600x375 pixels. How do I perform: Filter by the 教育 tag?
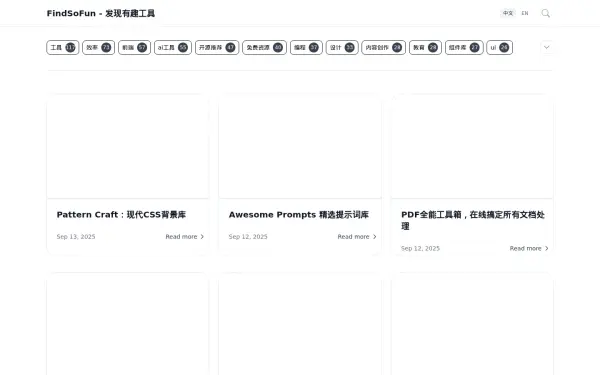(x=426, y=47)
